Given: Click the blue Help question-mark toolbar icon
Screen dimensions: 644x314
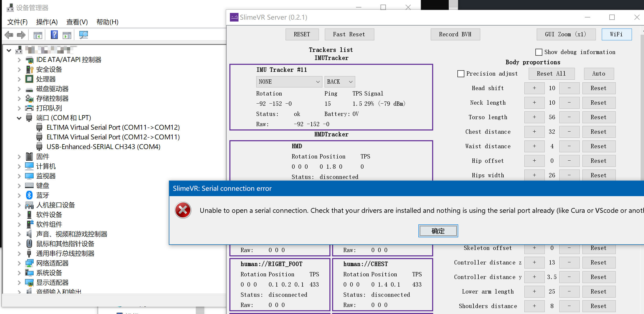Looking at the screenshot, I should 54,35.
